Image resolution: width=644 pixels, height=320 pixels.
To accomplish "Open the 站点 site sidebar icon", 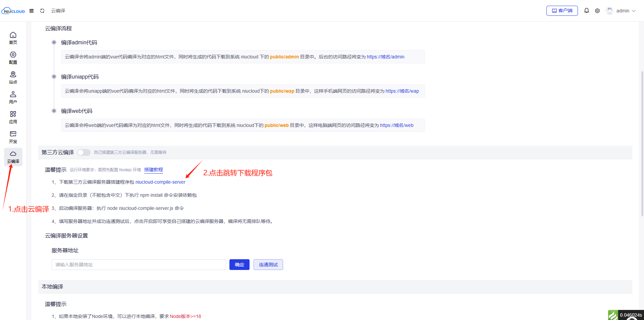I will point(13,78).
